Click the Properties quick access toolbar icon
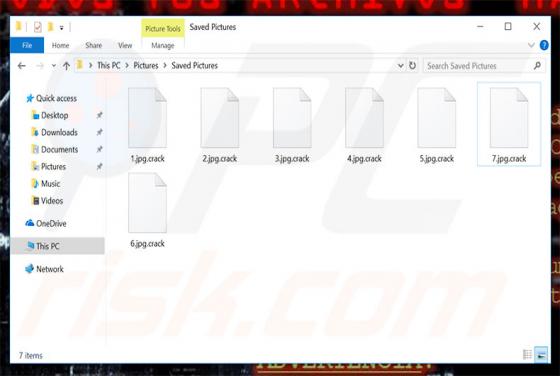Screen dimensions: 560x376 coord(38,27)
